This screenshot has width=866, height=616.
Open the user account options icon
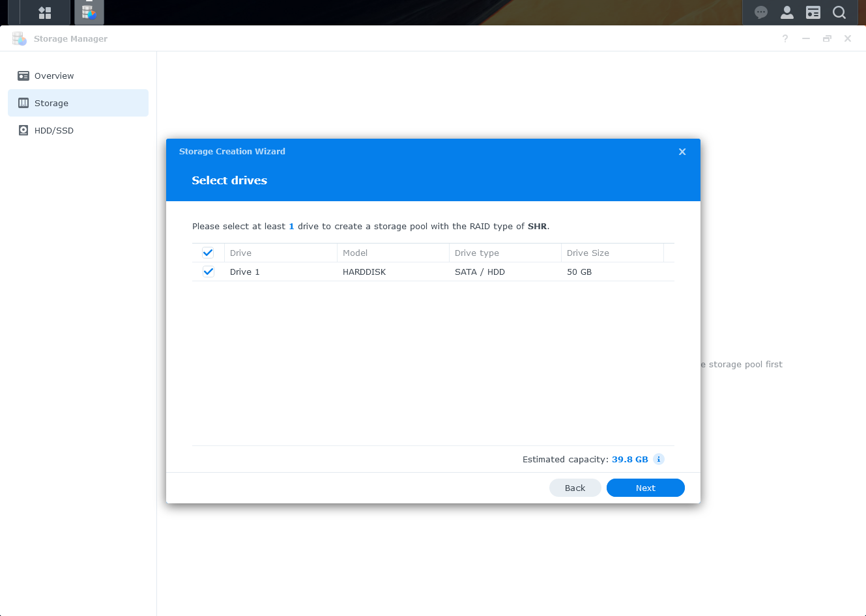[787, 12]
